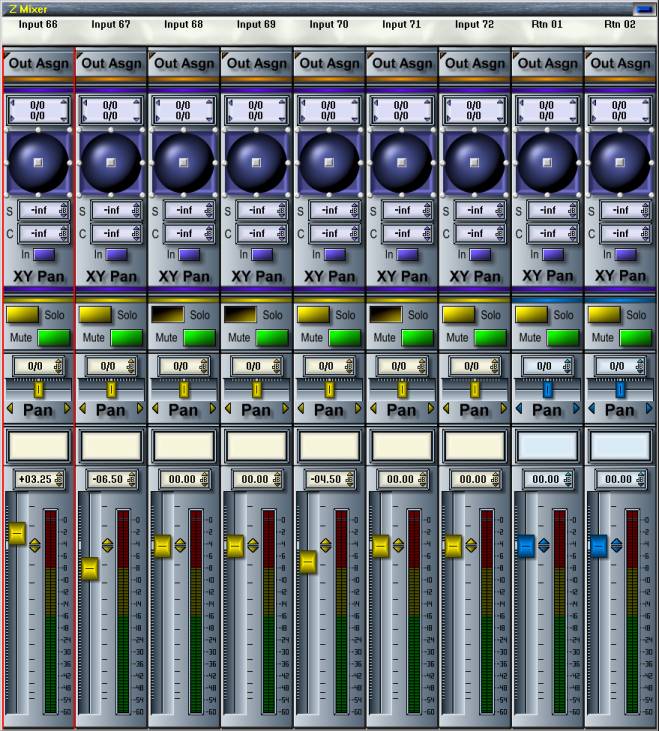Click the fader nudge arrows on Input 68

point(180,545)
